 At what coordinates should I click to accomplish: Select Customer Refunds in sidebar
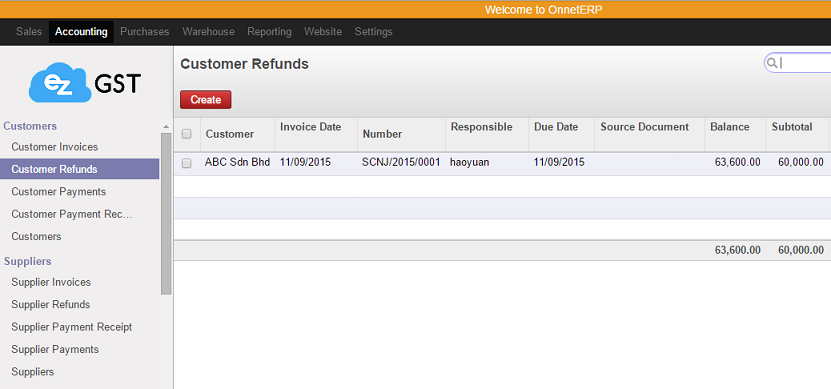click(x=79, y=169)
